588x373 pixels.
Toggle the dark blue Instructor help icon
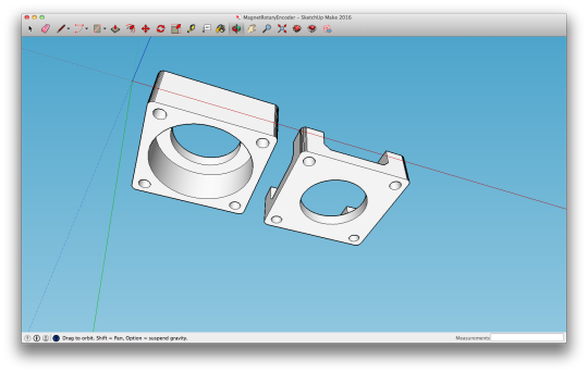[x=56, y=338]
